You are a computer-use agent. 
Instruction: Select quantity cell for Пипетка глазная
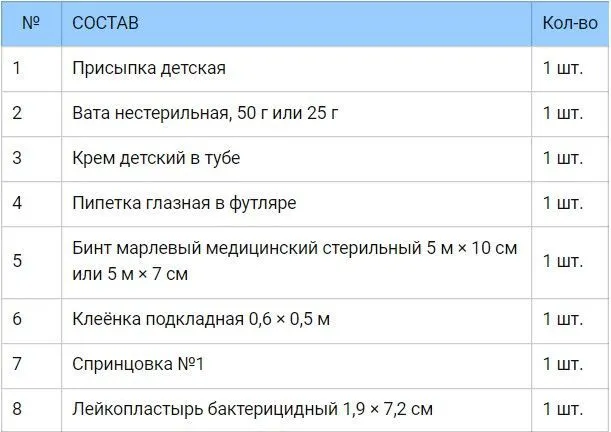pos(562,203)
